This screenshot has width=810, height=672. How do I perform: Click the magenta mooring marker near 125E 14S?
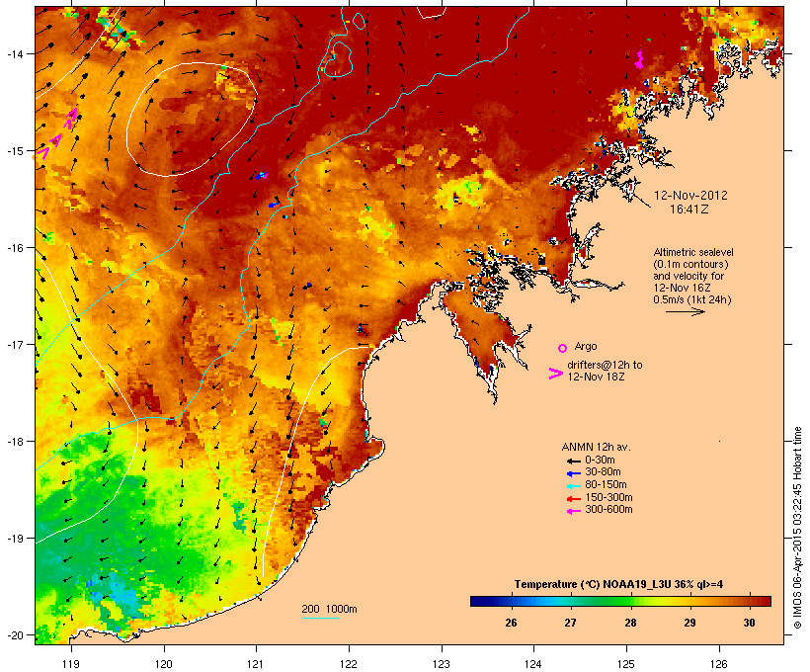coord(639,60)
